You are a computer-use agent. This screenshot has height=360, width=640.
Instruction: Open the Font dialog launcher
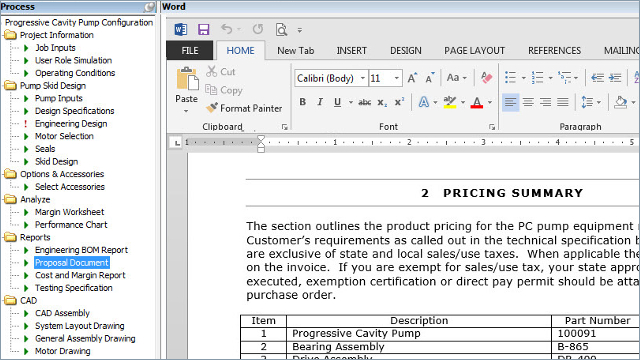click(492, 127)
